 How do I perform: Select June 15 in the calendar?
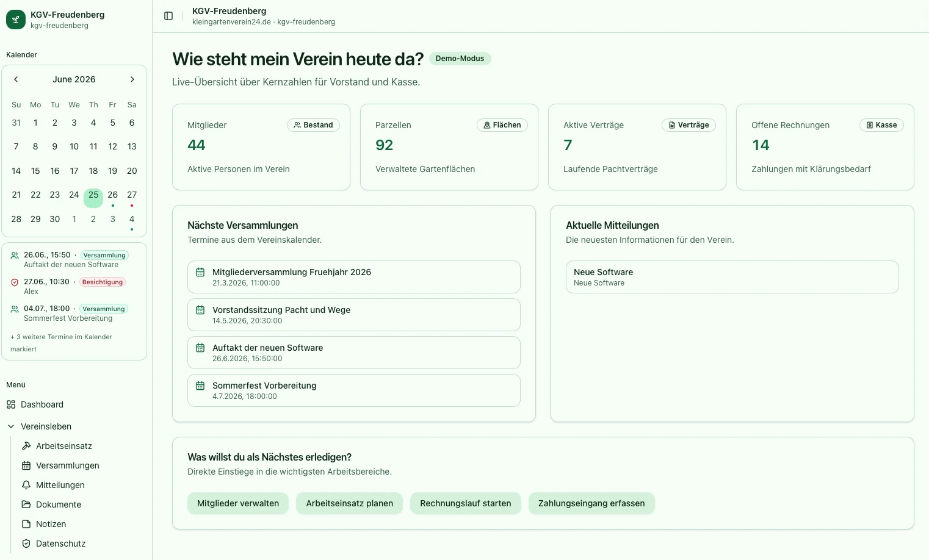tap(35, 171)
